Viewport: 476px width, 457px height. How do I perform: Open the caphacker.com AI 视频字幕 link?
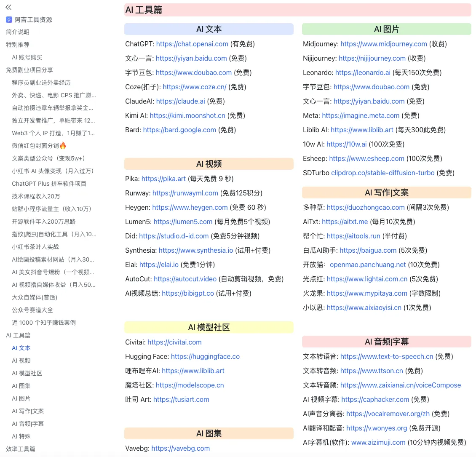click(375, 400)
